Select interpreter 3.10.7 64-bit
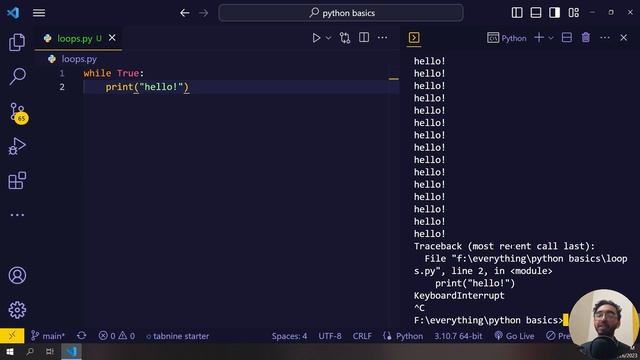This screenshot has height=360, width=640. click(458, 336)
